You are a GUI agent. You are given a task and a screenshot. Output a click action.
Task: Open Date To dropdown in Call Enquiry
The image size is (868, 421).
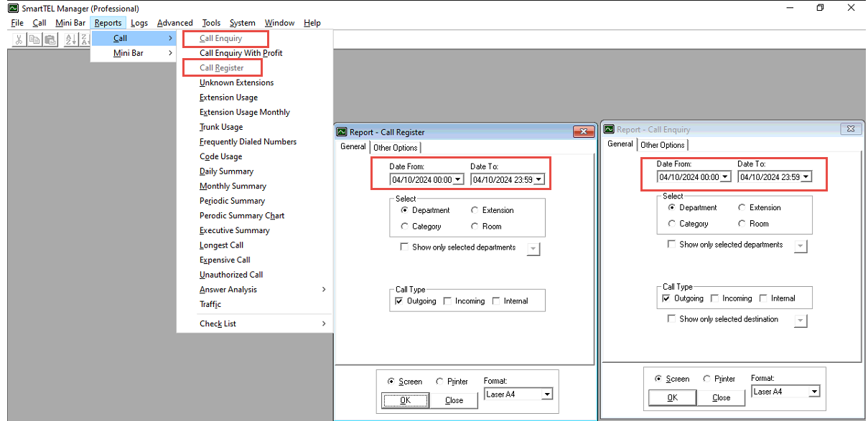pos(806,177)
